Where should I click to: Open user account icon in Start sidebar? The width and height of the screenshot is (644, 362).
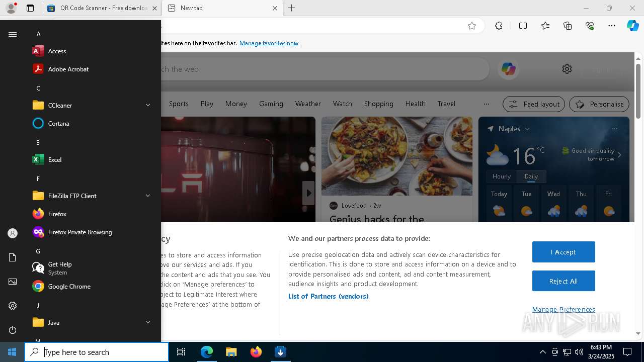pyautogui.click(x=13, y=233)
